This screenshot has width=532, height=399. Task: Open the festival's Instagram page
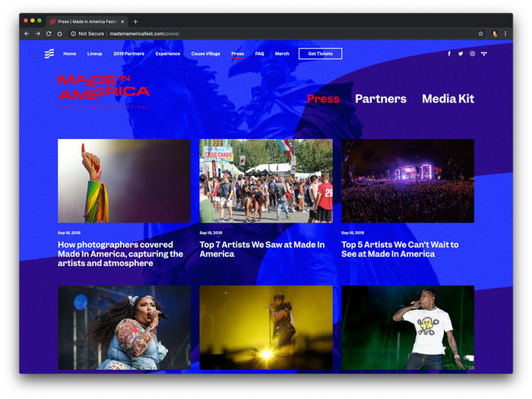(472, 54)
